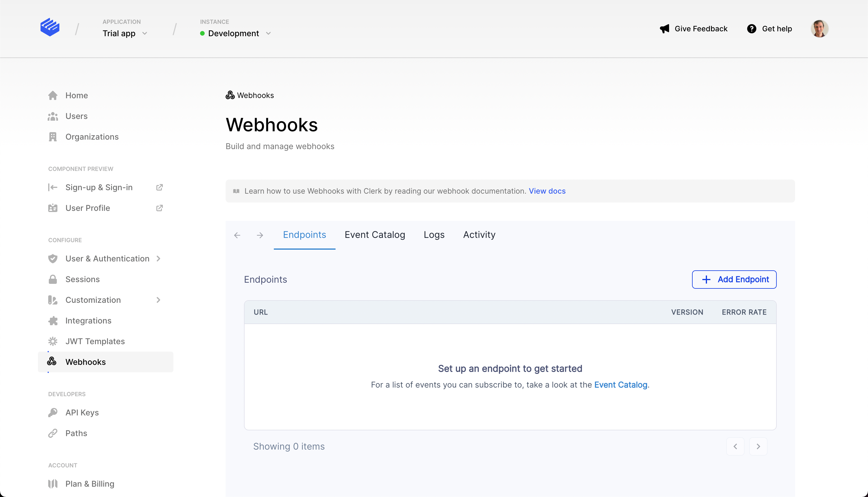Click the Get help question icon
This screenshot has height=497, width=868.
point(751,29)
